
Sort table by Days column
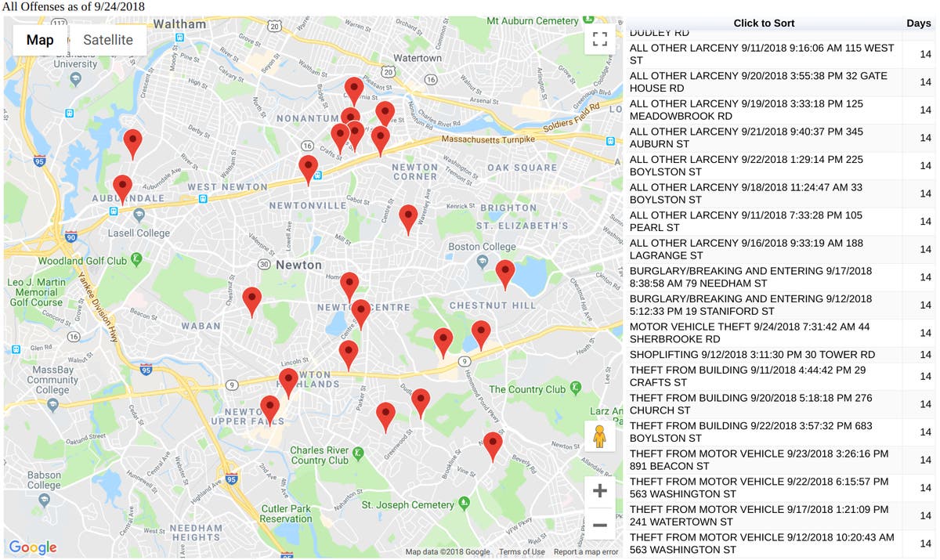[918, 23]
